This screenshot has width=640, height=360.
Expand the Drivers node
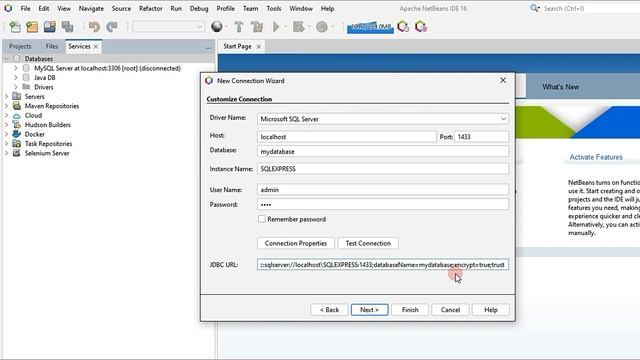pos(16,87)
